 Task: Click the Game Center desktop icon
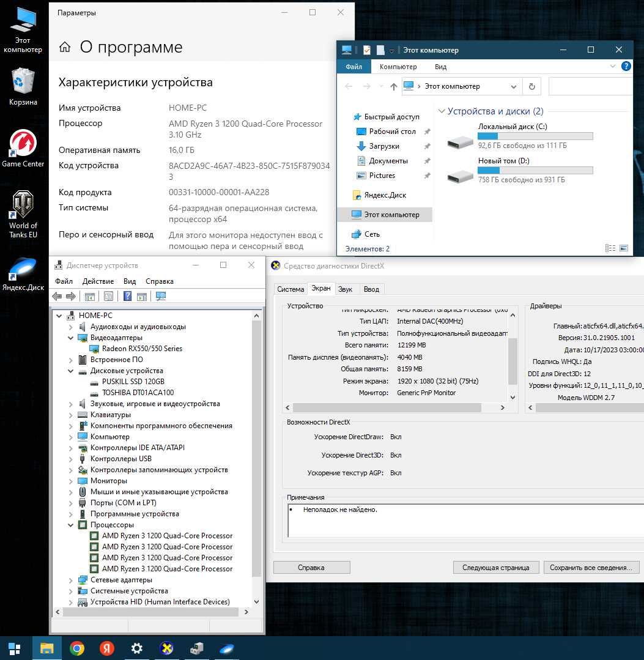23,149
